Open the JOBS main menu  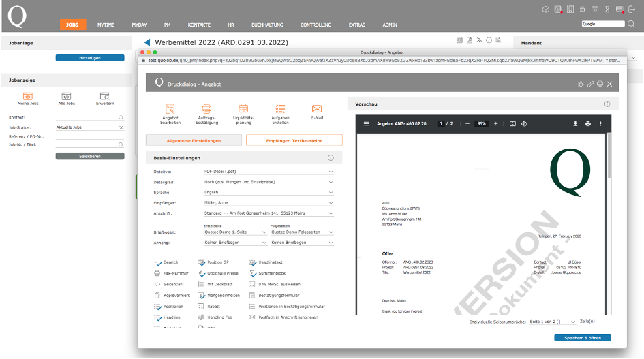[72, 25]
